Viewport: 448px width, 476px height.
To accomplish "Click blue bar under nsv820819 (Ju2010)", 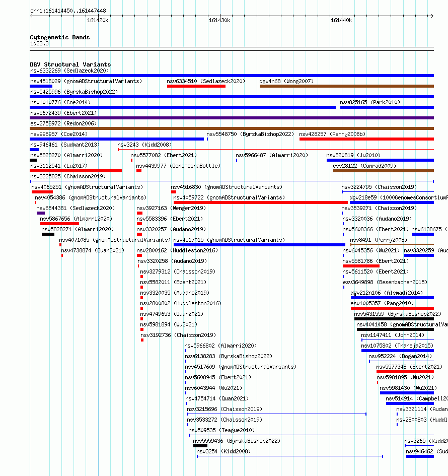I will (x=381, y=160).
